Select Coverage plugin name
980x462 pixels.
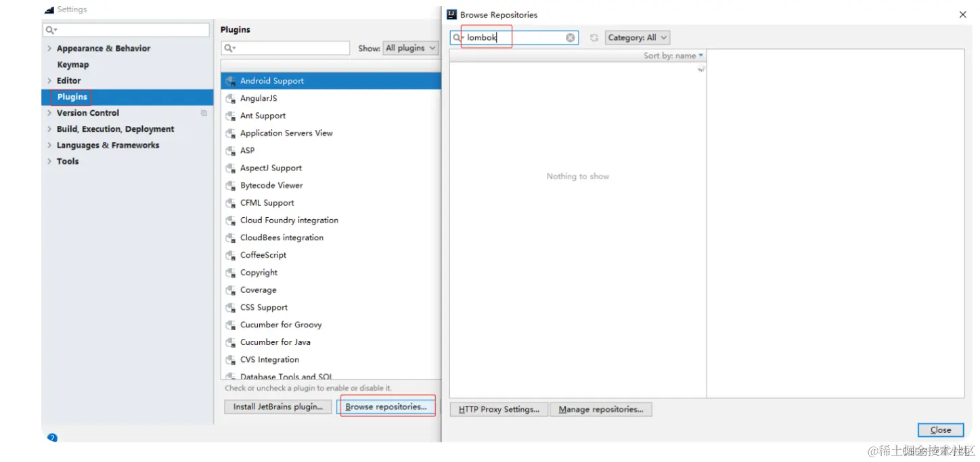coord(259,290)
